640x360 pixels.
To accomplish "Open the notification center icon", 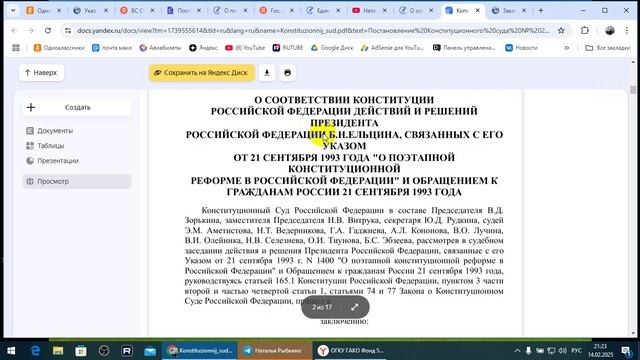I will 626,351.
